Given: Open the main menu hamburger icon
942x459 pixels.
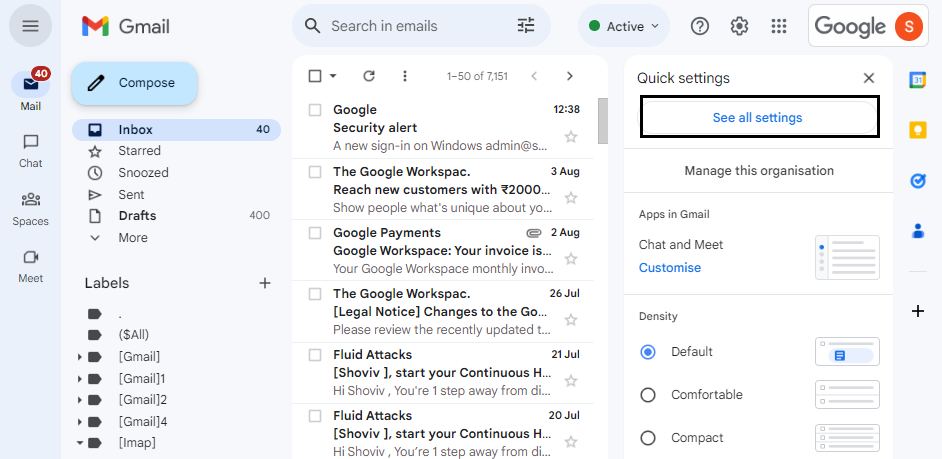Looking at the screenshot, I should coord(30,26).
